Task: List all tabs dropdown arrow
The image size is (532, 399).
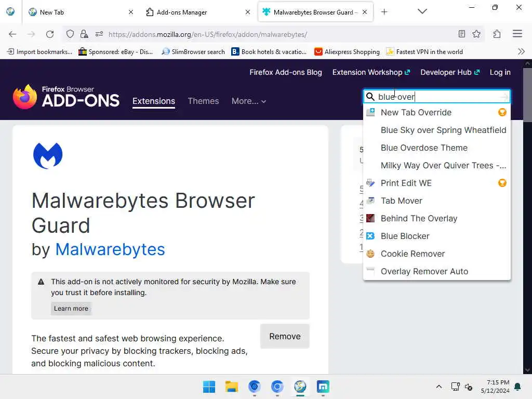Action: 422,11
